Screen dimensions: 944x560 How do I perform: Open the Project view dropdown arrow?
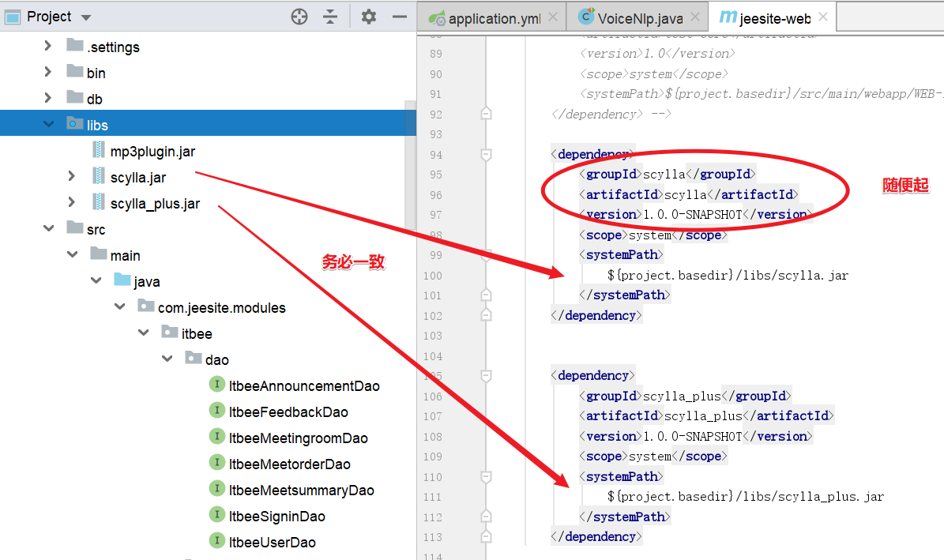click(x=86, y=17)
